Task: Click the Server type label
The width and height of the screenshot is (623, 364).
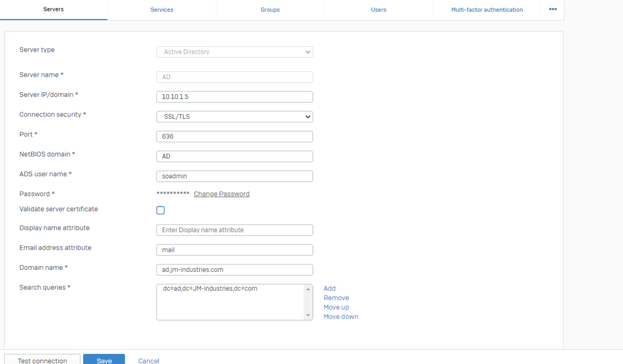Action: tap(37, 50)
